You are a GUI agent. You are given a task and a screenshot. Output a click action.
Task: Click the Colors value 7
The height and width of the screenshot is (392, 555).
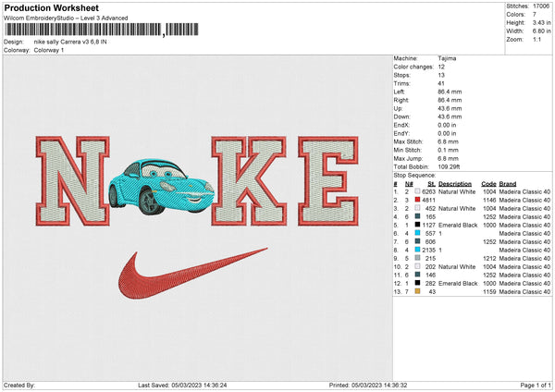coord(535,15)
